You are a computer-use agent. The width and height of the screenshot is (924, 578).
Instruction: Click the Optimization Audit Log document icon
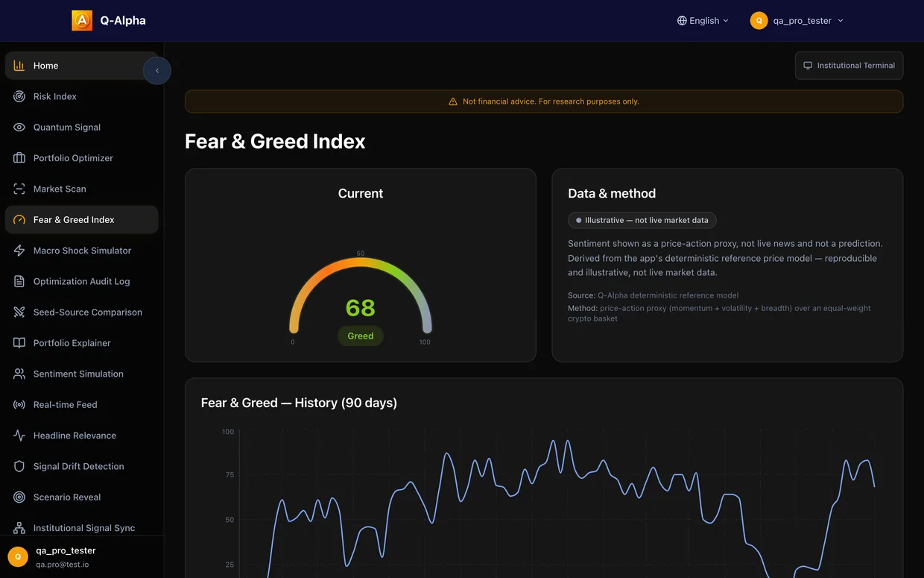(x=19, y=281)
